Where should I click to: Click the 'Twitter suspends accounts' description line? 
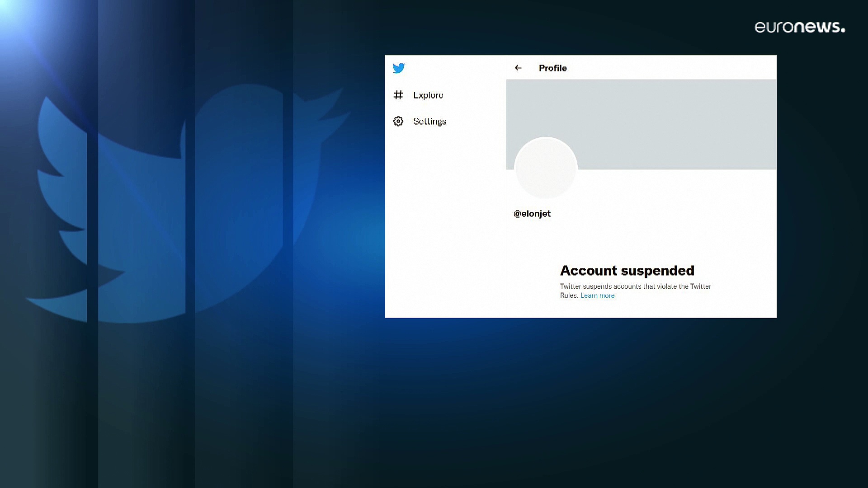pyautogui.click(x=635, y=286)
